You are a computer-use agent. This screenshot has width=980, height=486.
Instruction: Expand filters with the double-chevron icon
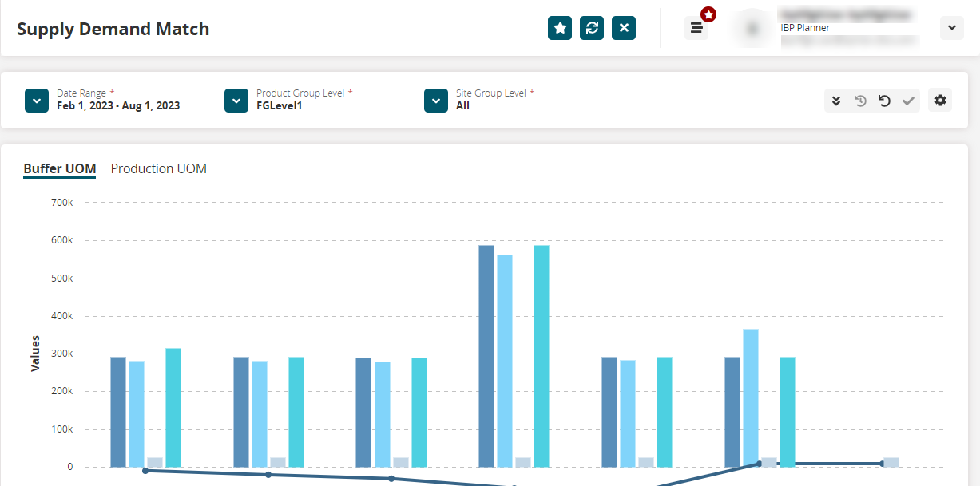pos(836,101)
